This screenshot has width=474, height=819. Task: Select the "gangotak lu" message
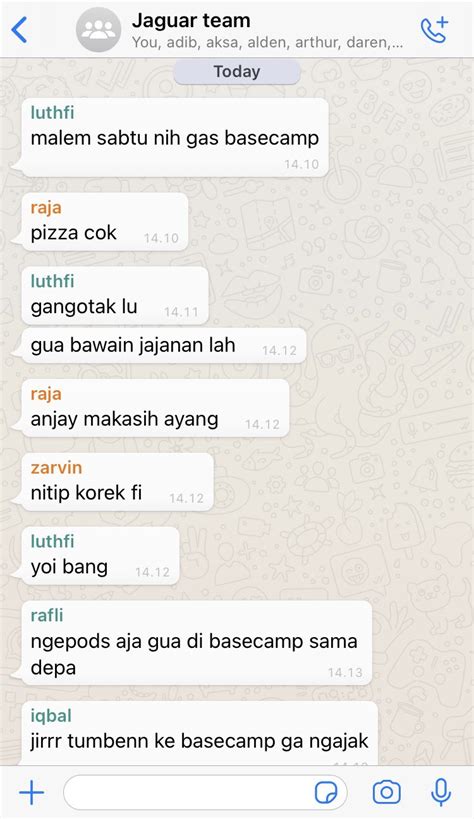coord(115,295)
